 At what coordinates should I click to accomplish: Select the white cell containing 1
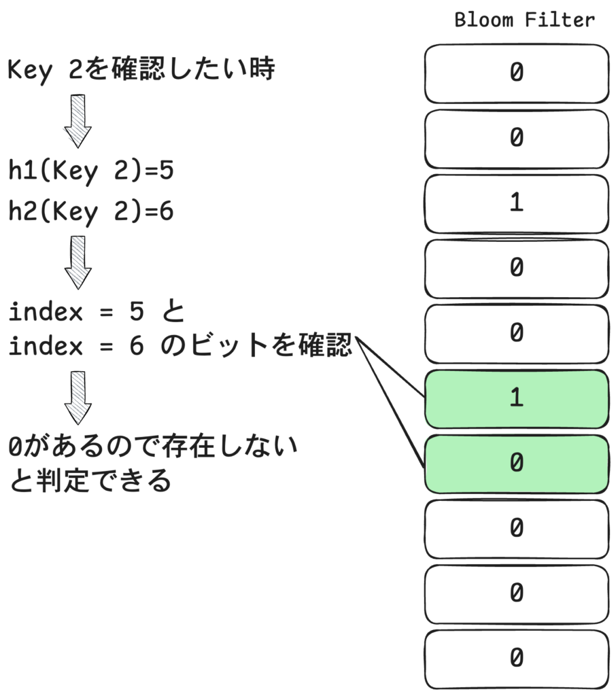click(x=516, y=204)
